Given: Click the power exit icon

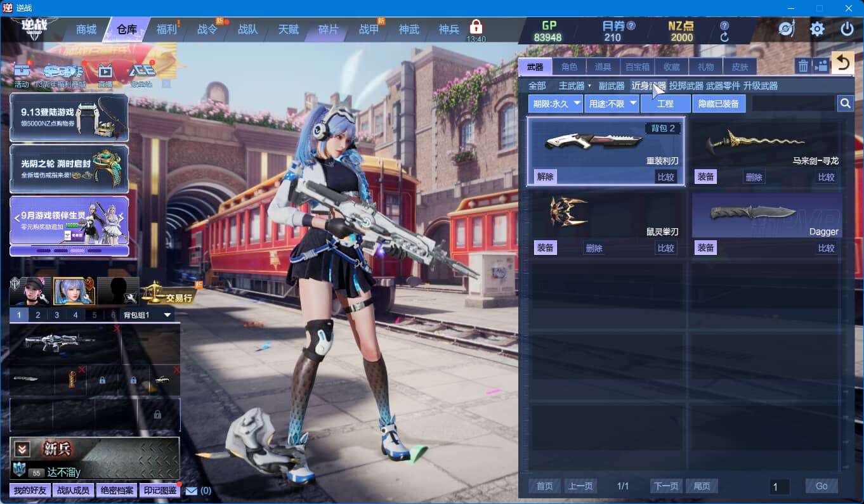Looking at the screenshot, I should [847, 29].
